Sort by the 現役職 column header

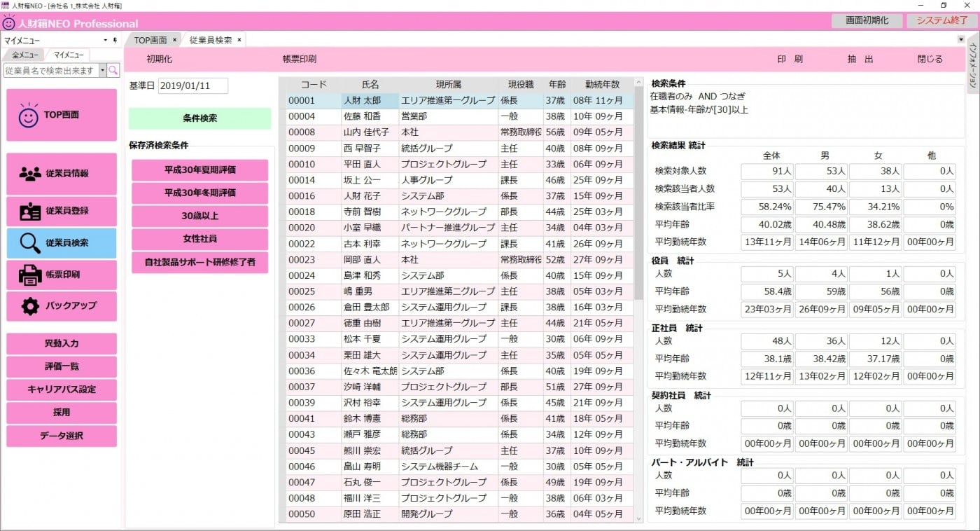pyautogui.click(x=521, y=85)
